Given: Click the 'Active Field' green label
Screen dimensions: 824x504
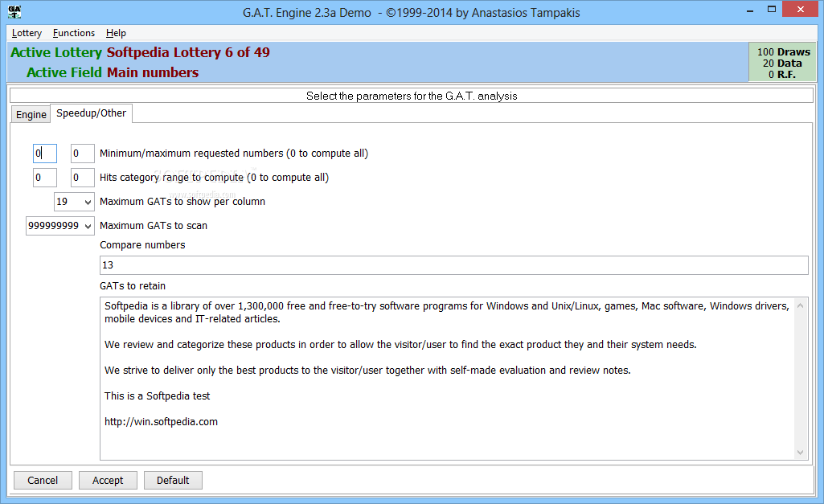Looking at the screenshot, I should point(64,72).
